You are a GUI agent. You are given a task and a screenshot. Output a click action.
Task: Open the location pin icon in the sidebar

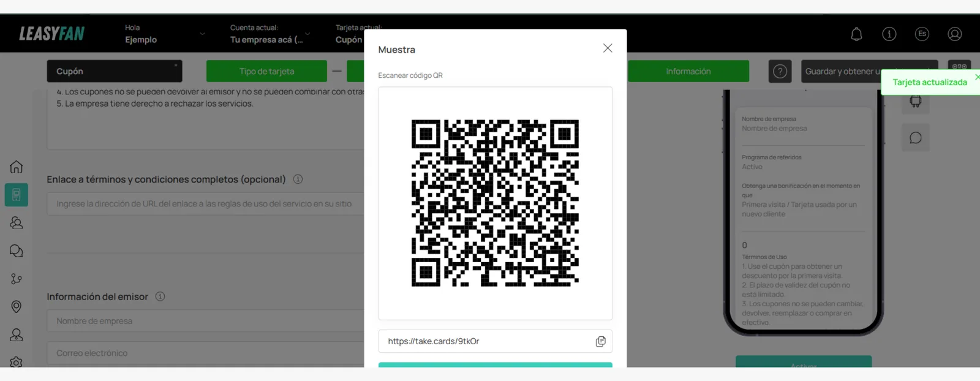(17, 306)
